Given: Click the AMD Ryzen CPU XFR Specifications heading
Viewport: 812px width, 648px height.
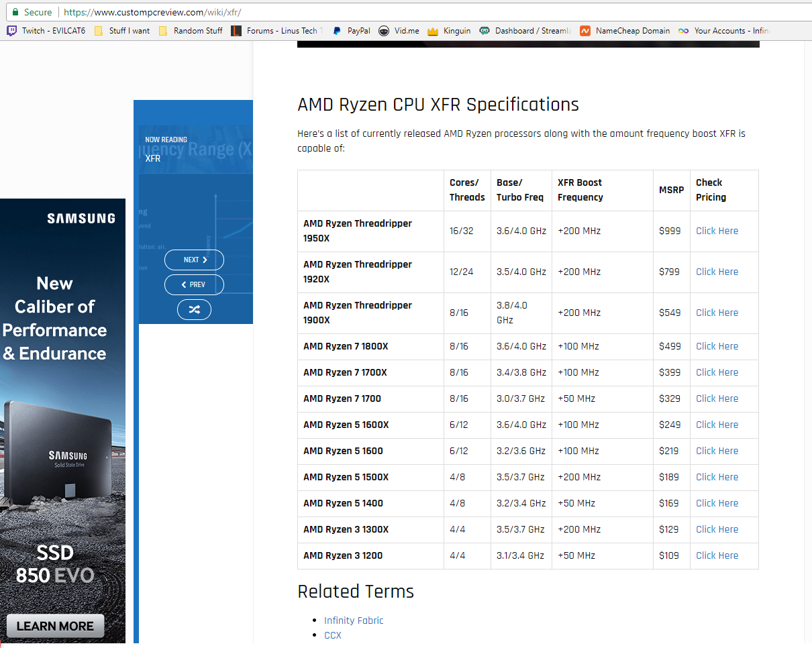Looking at the screenshot, I should [x=438, y=105].
